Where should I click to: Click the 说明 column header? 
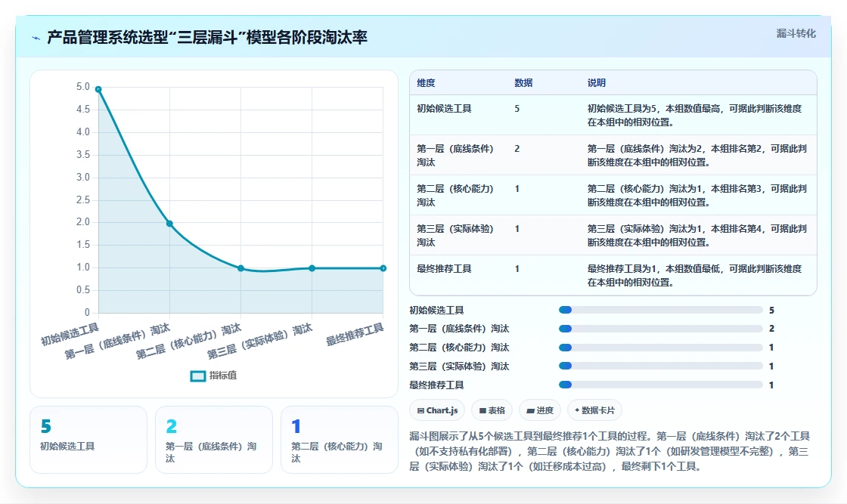coord(597,83)
